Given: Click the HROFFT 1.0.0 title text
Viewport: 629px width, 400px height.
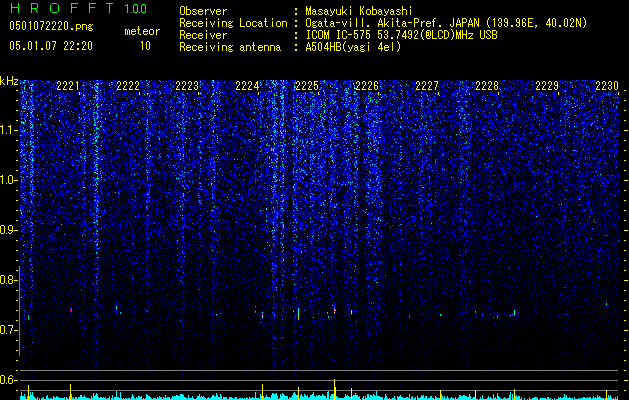Looking at the screenshot, I should pyautogui.click(x=79, y=8).
